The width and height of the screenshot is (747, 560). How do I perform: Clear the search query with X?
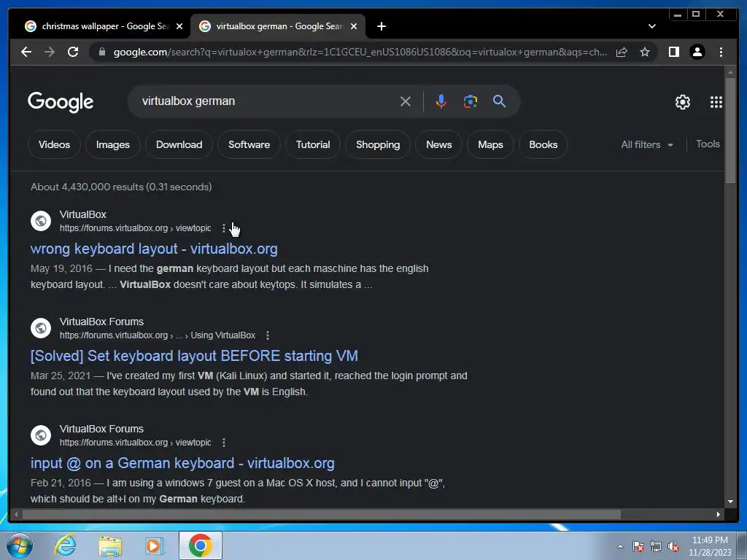coord(406,101)
